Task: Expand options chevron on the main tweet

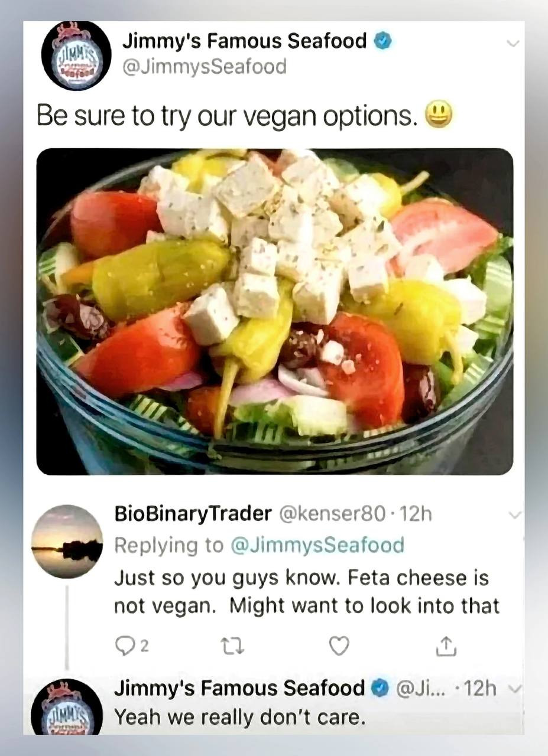Action: pos(514,44)
